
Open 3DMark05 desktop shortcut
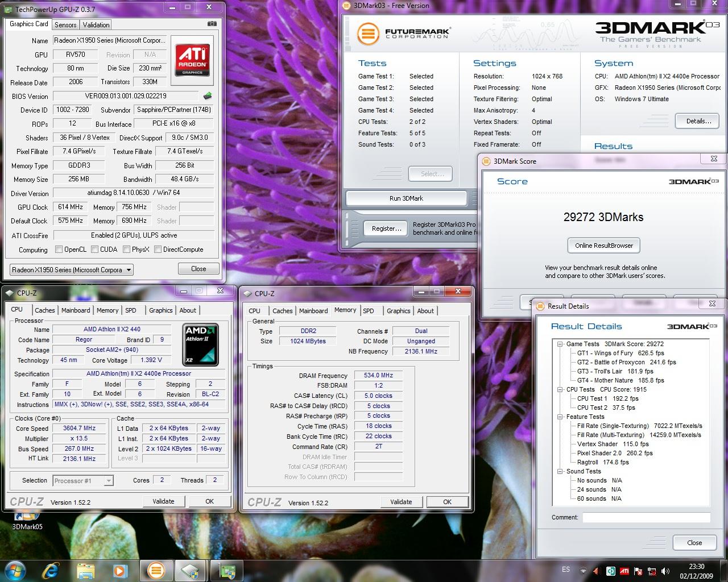(27, 521)
